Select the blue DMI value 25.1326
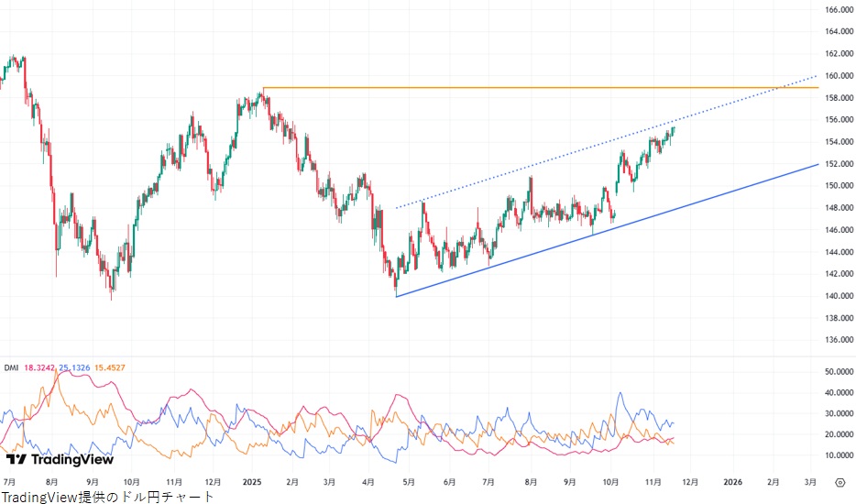 pos(74,367)
